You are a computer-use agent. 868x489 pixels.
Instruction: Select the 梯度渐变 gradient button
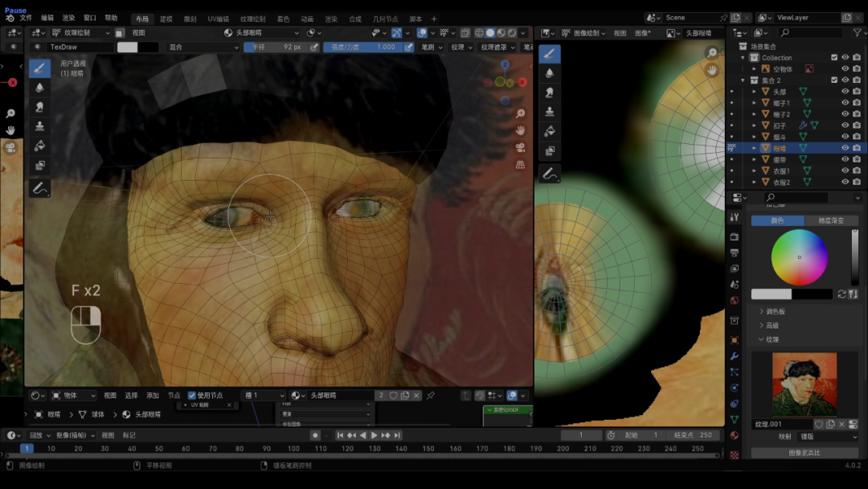click(x=831, y=220)
